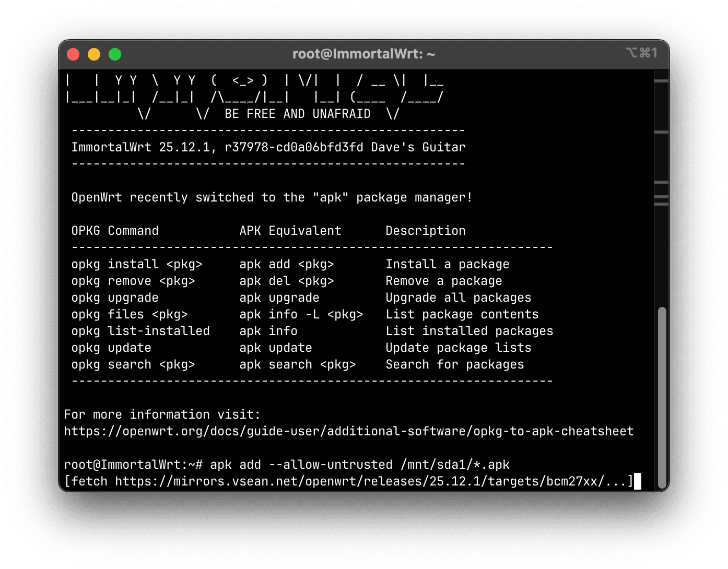Open the openwrt.org opkg-to-apk-cheatsheet URL
Viewport: 728px width, 569px height.
[x=348, y=431]
